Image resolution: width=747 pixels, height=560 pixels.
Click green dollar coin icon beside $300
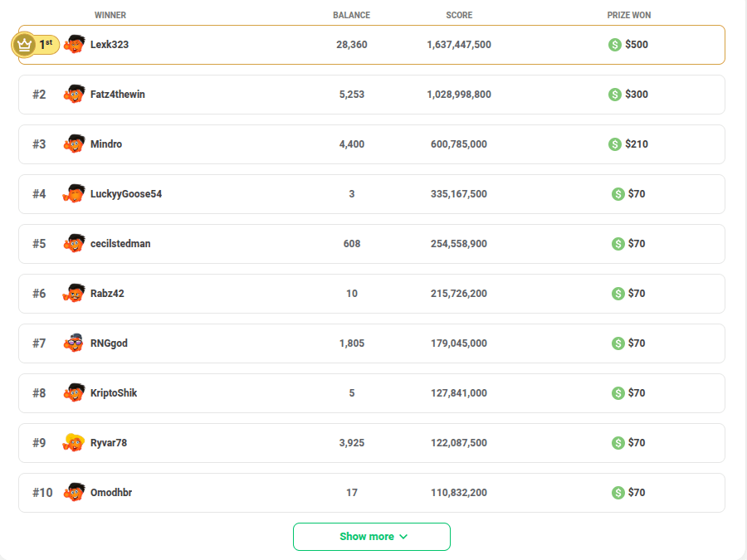click(x=614, y=95)
